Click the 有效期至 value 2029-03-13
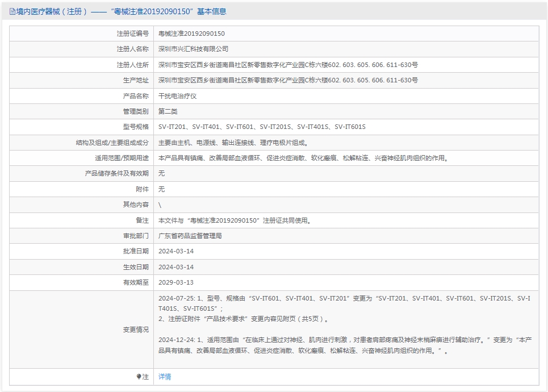The height and width of the screenshot is (392, 548). 176,282
